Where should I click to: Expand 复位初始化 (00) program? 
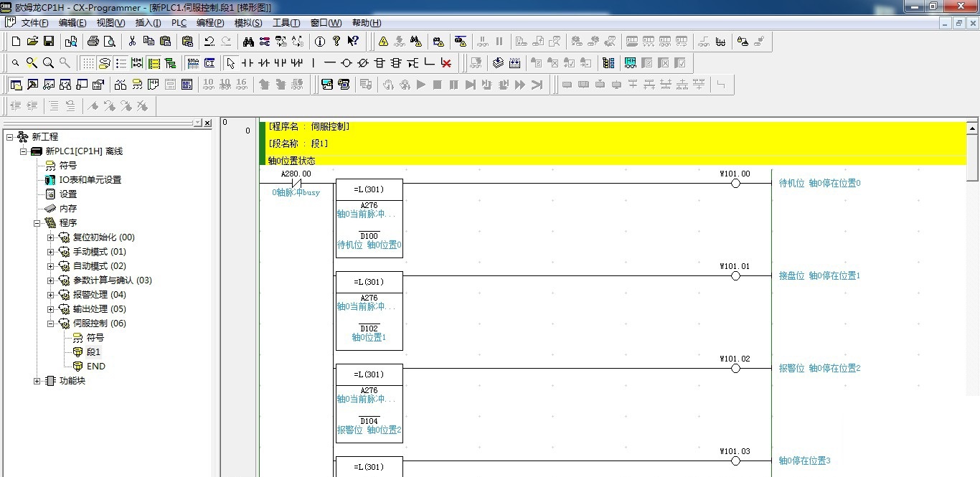(50, 237)
